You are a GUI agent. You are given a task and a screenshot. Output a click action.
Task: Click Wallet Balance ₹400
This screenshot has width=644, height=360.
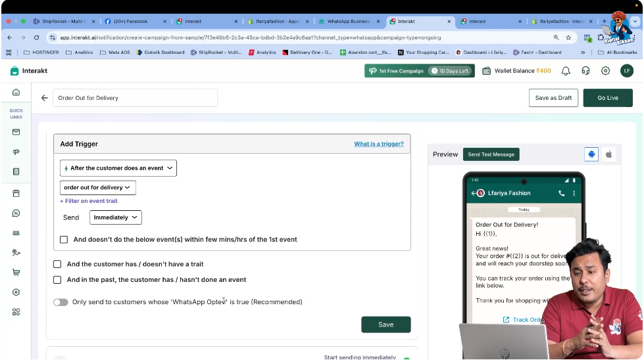click(x=516, y=71)
